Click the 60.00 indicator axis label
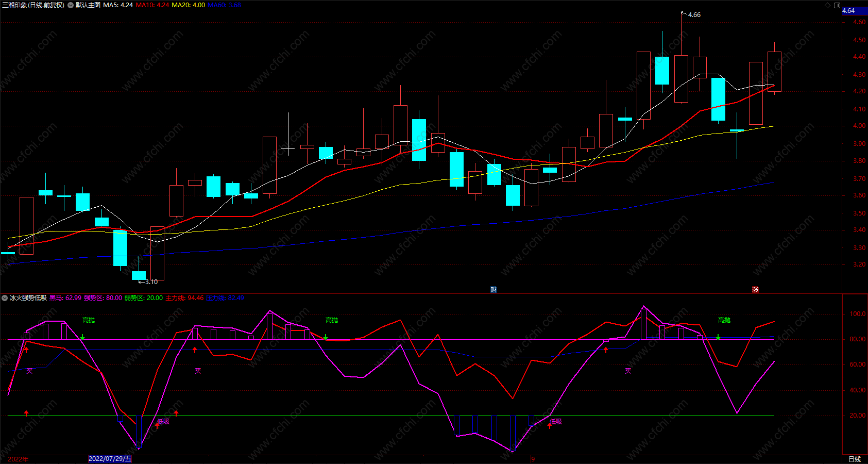The height and width of the screenshot is (464, 868). tap(858, 364)
